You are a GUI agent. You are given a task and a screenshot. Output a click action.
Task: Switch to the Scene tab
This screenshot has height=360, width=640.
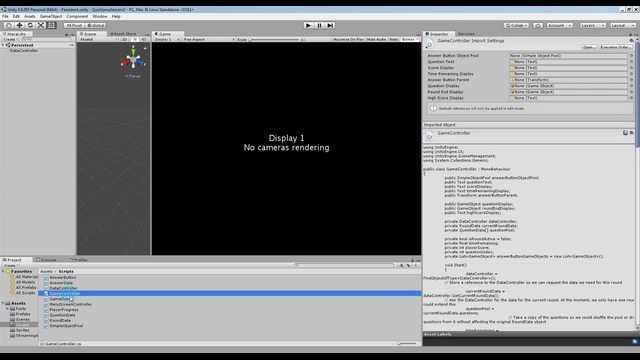pos(89,34)
